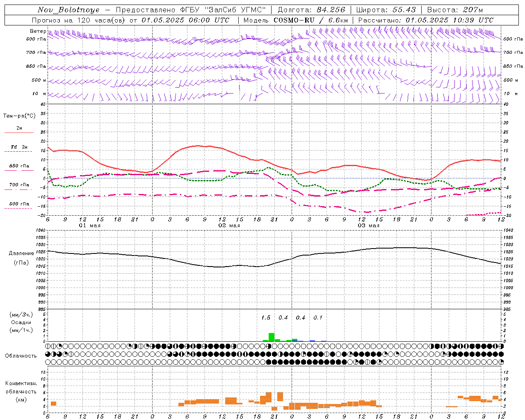This screenshot has height=420, width=525.
Task: Click the 01 мая date label
Action: 90,226
